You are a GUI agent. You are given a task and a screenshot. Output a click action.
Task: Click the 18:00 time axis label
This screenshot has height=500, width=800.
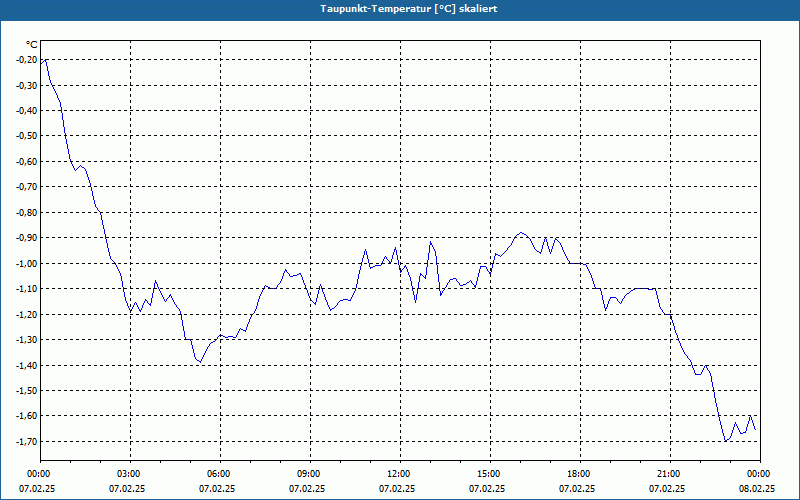(580, 474)
